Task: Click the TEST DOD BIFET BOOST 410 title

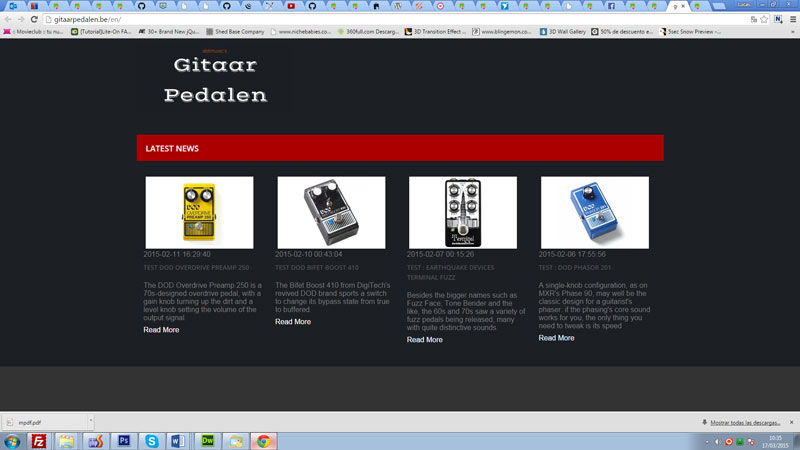Action: (317, 268)
